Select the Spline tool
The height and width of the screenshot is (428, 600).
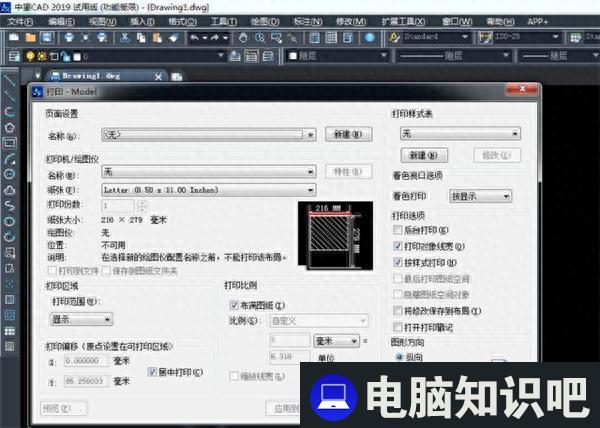tap(9, 206)
